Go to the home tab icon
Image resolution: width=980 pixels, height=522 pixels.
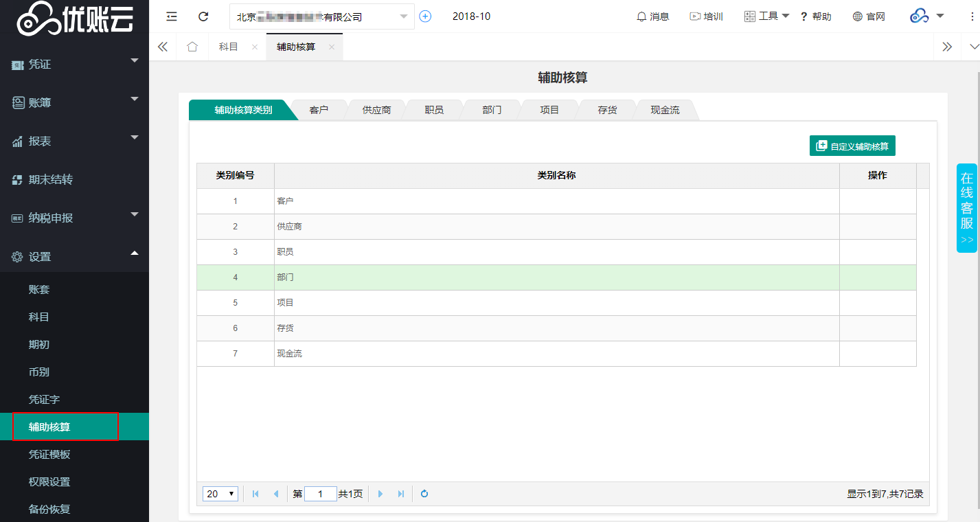[x=192, y=47]
